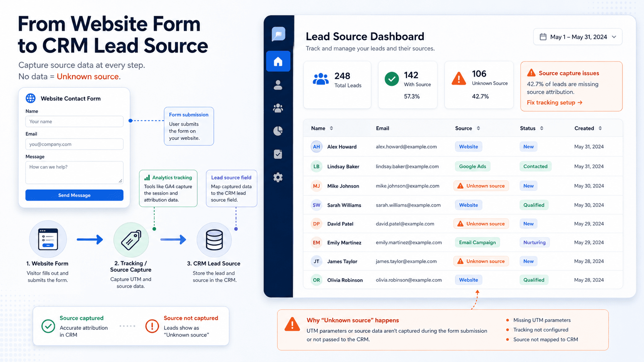Viewport: 644px width, 362px height.
Task: Click the Send Message button
Action: pos(74,195)
